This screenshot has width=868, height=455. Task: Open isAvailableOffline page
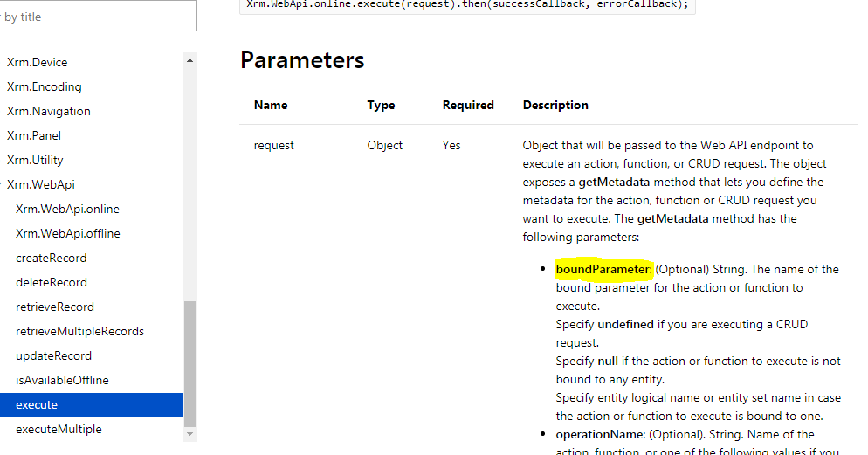tap(62, 380)
